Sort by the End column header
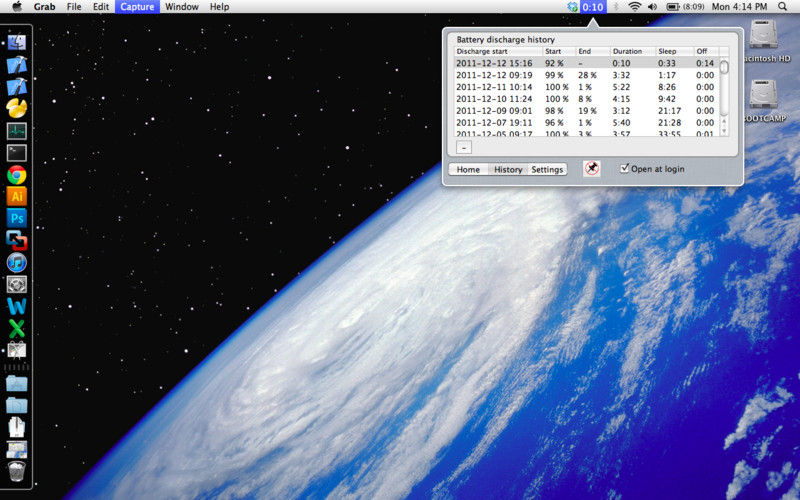The height and width of the screenshot is (500, 800). pyautogui.click(x=592, y=51)
